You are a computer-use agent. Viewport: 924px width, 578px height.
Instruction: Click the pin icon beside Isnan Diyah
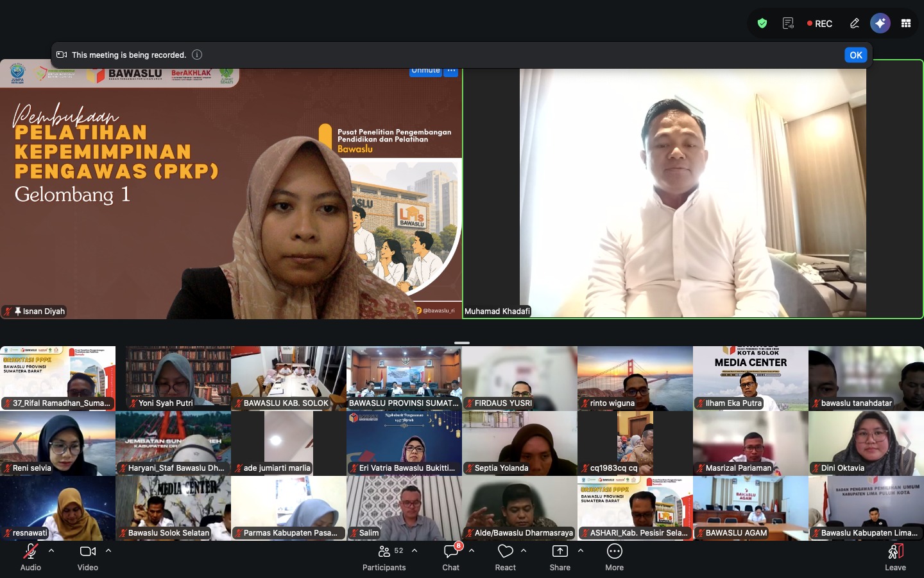(x=17, y=311)
